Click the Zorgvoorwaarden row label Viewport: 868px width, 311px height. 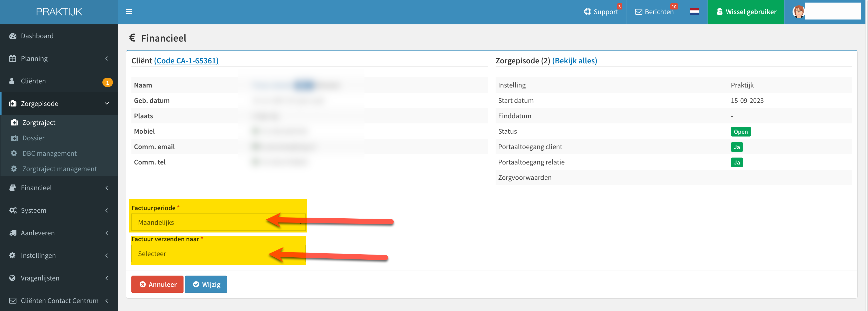click(525, 178)
